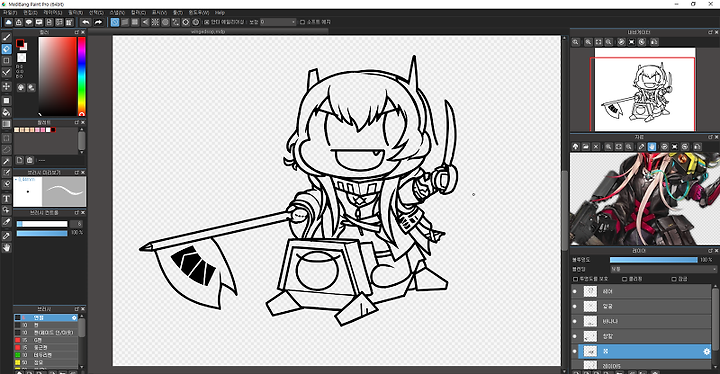The height and width of the screenshot is (374, 720).
Task: Select the Text tool
Action: (x=6, y=198)
